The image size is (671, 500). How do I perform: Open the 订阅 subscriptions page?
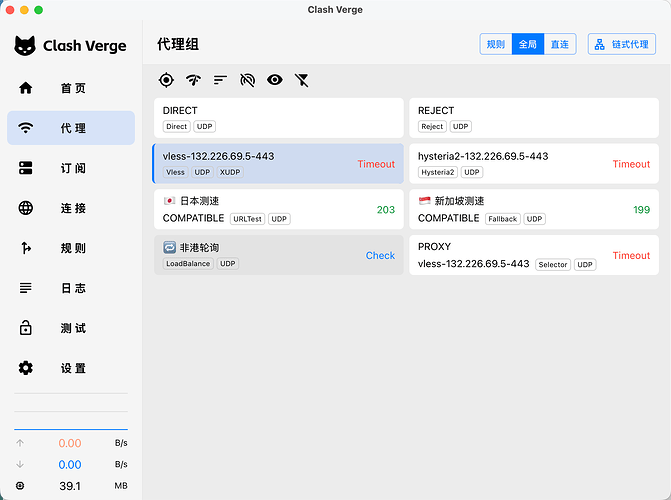pos(71,168)
